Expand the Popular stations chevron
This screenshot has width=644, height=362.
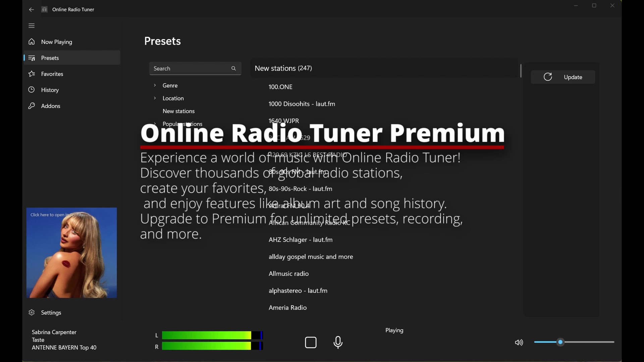155,124
